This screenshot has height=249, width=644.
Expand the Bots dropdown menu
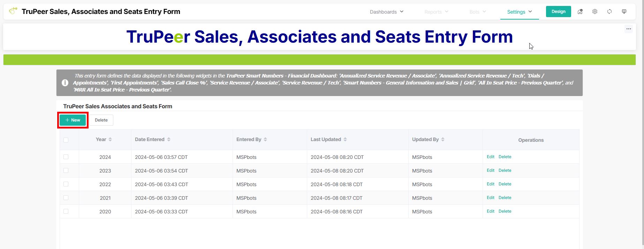click(478, 12)
